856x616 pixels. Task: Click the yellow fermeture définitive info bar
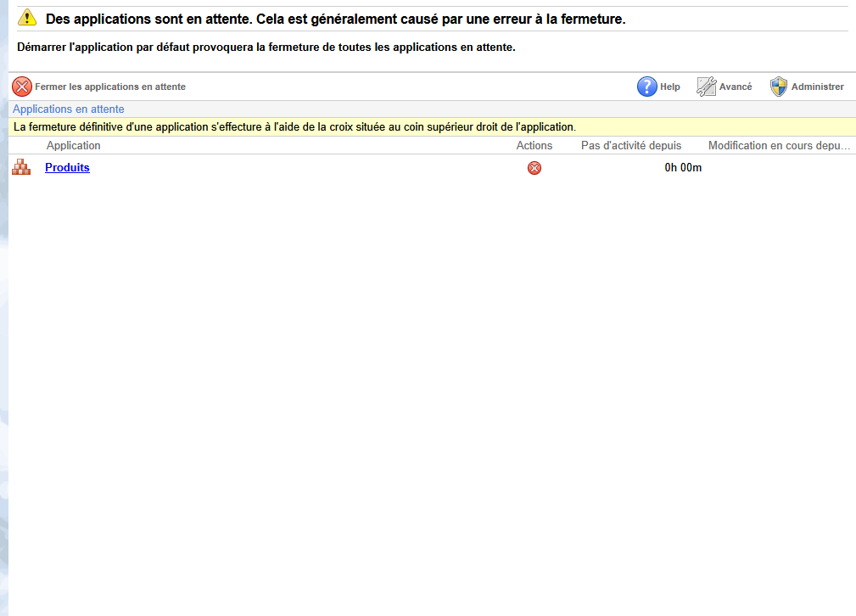pyautogui.click(x=433, y=126)
